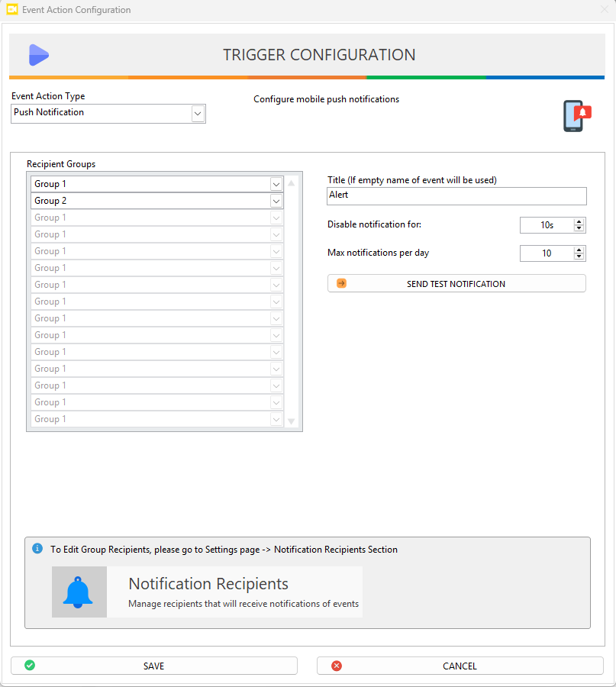Click the Title input field containing Alert
This screenshot has width=616, height=687.
click(456, 195)
